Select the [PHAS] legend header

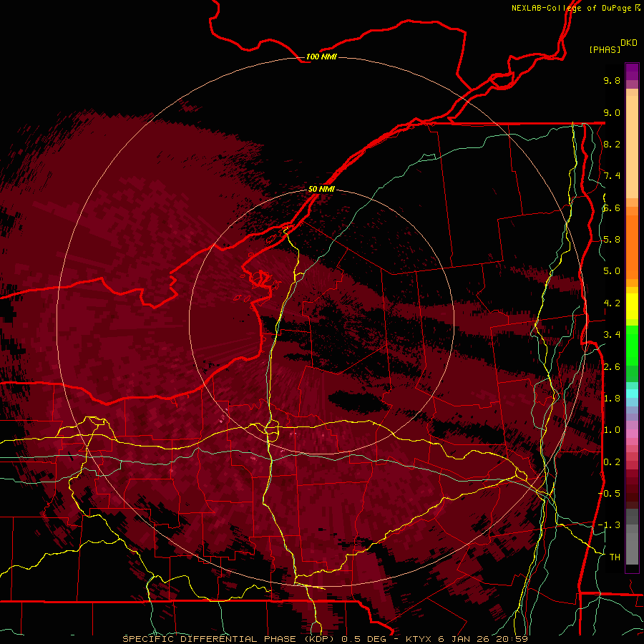[605, 49]
